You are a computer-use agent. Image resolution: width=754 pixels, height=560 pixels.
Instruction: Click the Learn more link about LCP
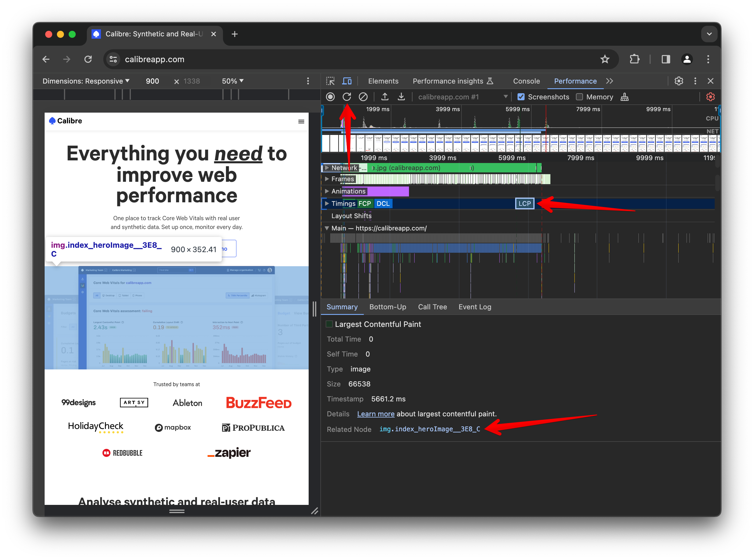coord(376,414)
